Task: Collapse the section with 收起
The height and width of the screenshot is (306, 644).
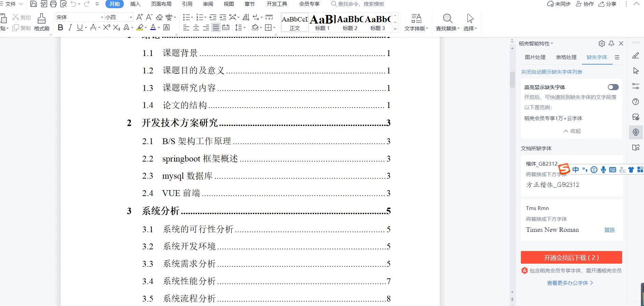Action: click(x=572, y=131)
